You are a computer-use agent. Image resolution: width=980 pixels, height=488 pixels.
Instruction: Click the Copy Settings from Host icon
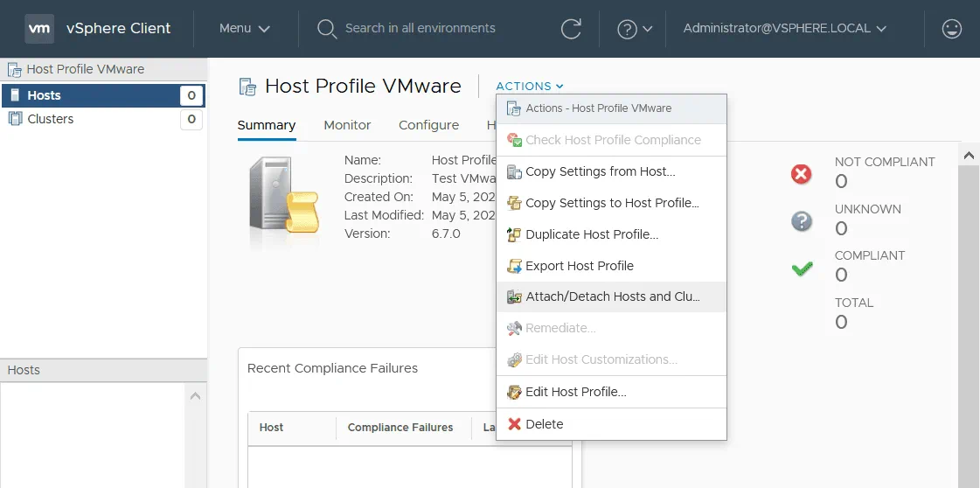coord(514,171)
